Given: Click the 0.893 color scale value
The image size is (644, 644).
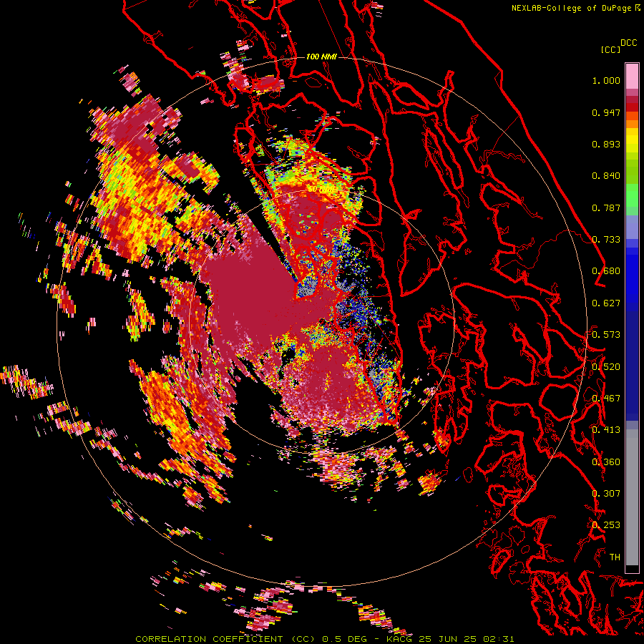Looking at the screenshot, I should (x=606, y=144).
